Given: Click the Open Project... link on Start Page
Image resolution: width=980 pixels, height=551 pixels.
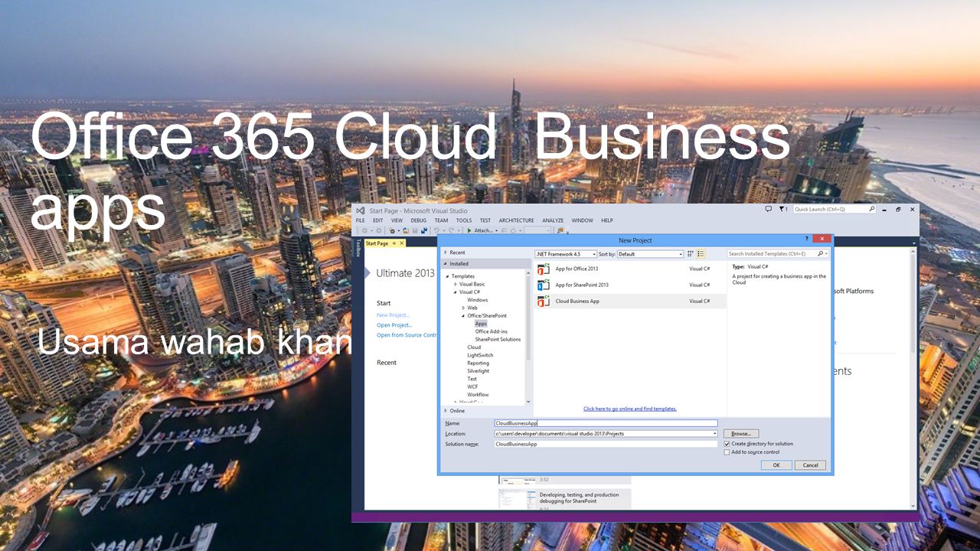Looking at the screenshot, I should click(x=394, y=325).
